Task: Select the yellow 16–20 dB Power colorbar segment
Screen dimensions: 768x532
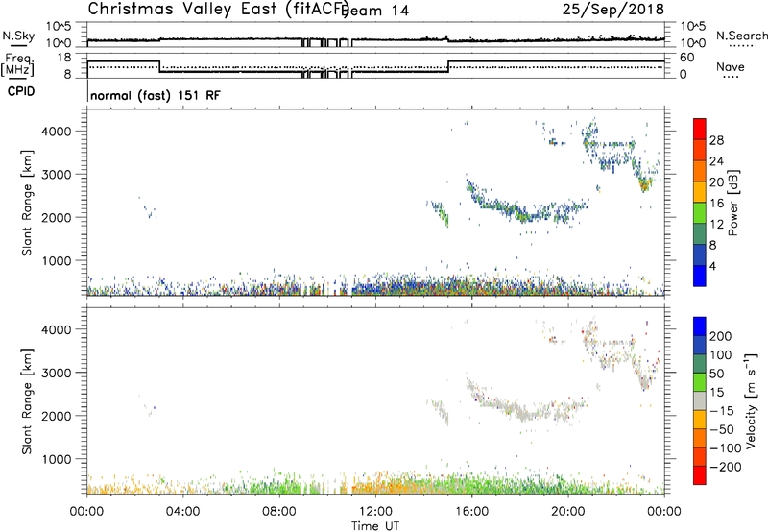Action: pyautogui.click(x=700, y=192)
